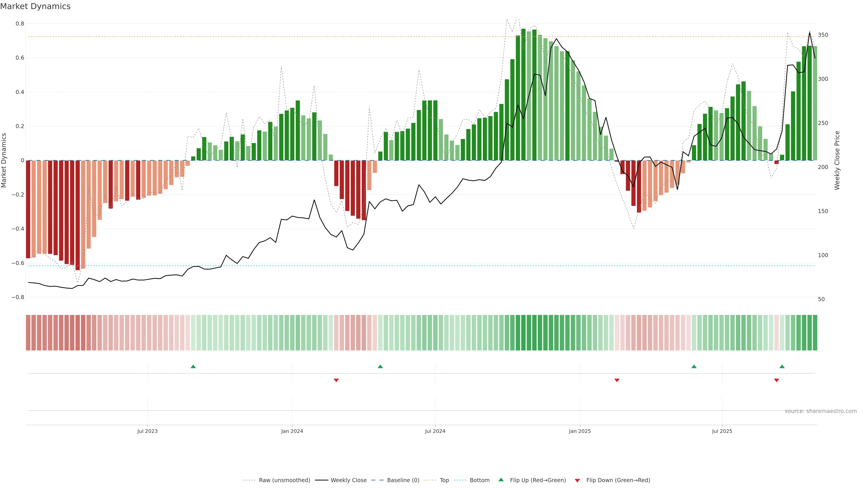The image size is (868, 488).
Task: Click the green triangle icon in the legend
Action: tap(501, 480)
